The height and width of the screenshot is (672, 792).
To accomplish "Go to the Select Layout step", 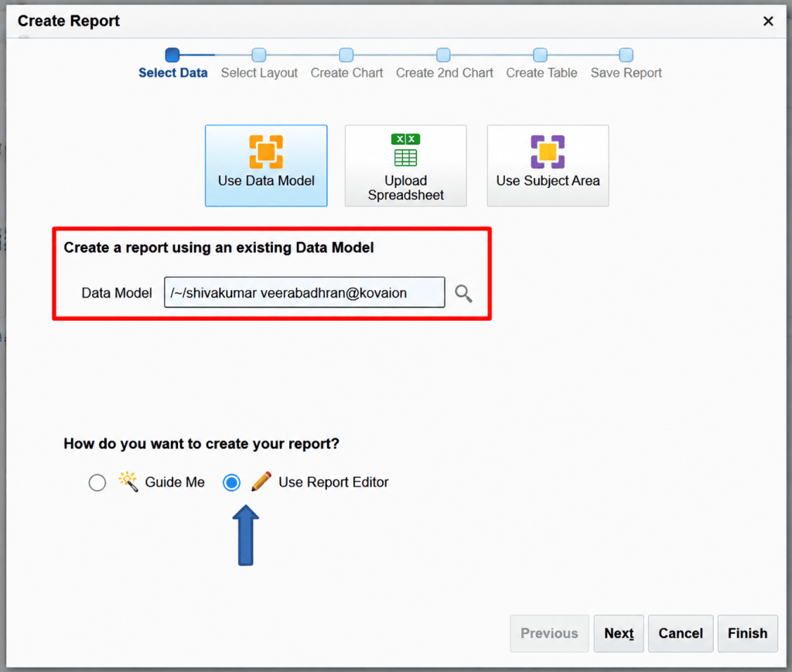I will pyautogui.click(x=259, y=73).
